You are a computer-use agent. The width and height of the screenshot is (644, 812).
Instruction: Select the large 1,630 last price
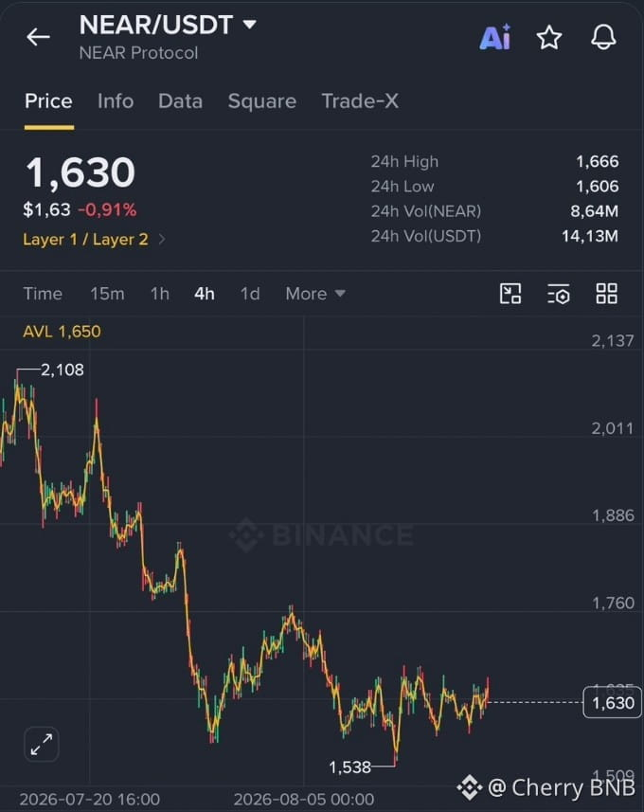80,172
